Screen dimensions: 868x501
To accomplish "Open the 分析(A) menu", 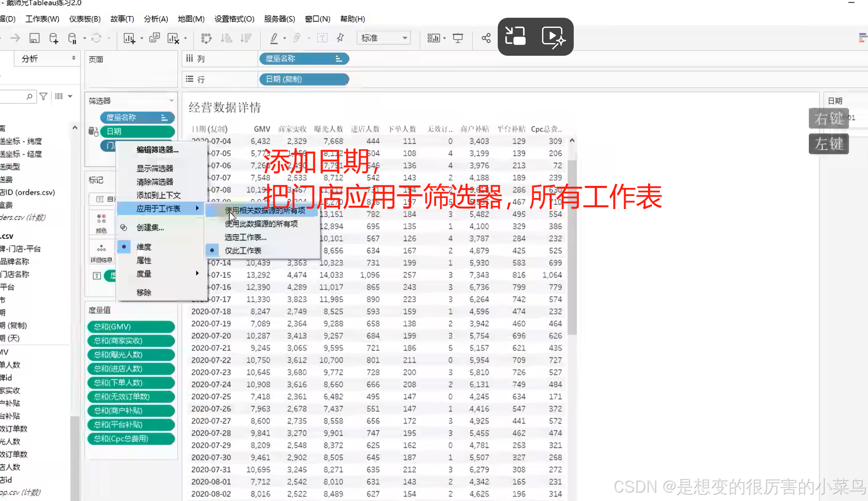I will (156, 19).
